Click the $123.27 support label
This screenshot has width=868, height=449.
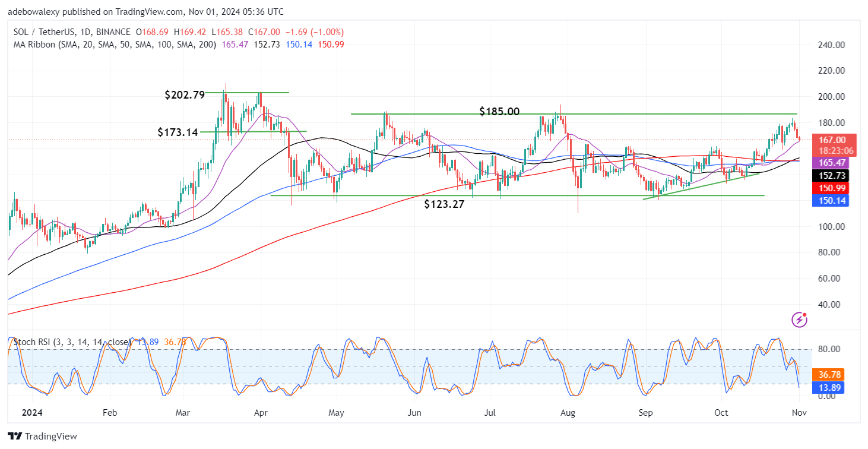[x=445, y=205]
